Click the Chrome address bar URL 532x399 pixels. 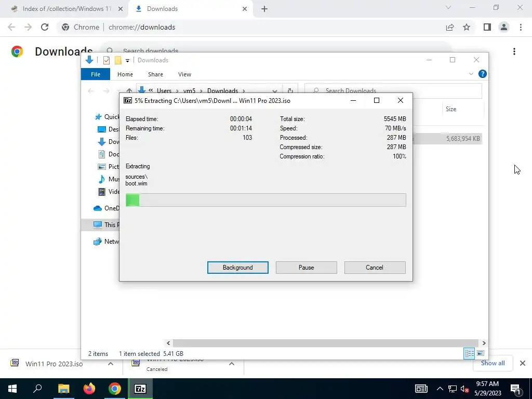point(142,27)
